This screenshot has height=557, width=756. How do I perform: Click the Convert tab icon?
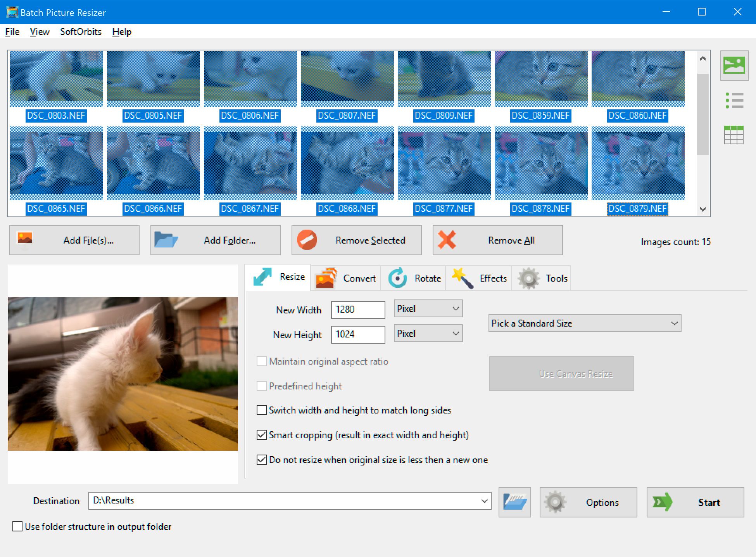327,278
